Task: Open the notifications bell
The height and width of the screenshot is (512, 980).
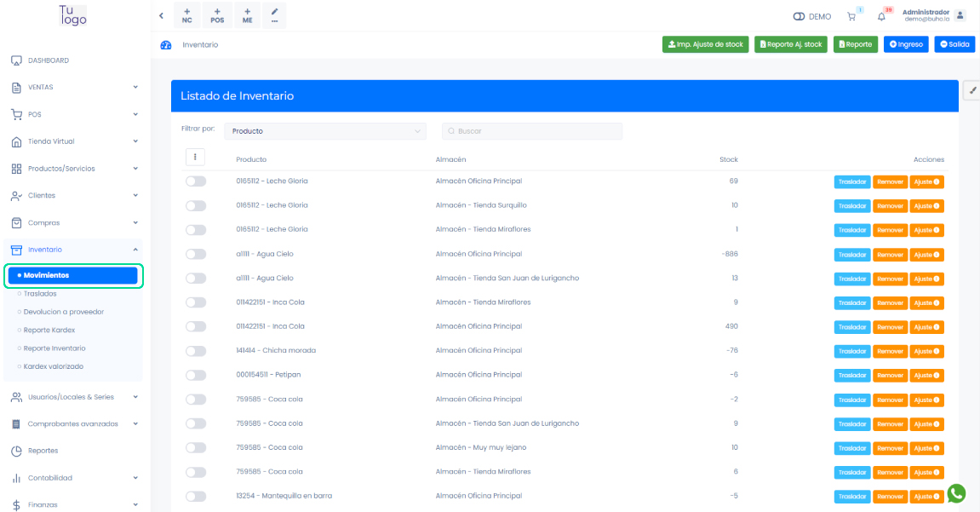Action: coord(881,16)
